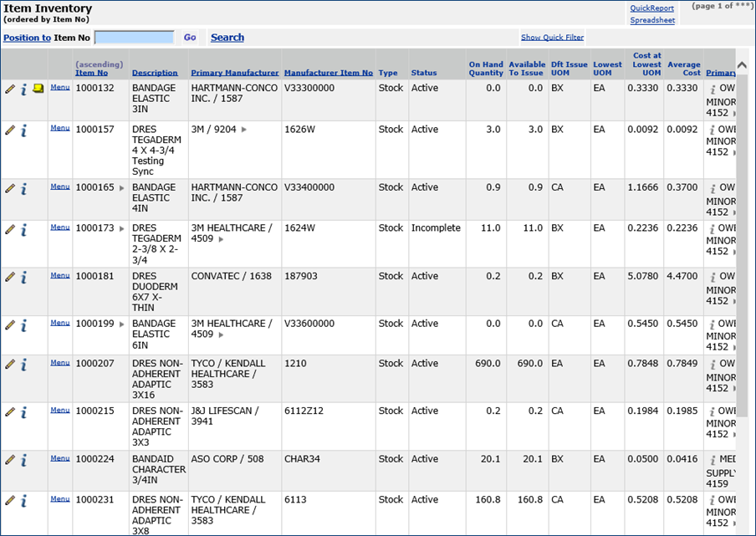
Task: Open the info icon for item 1000231
Action: (x=24, y=501)
